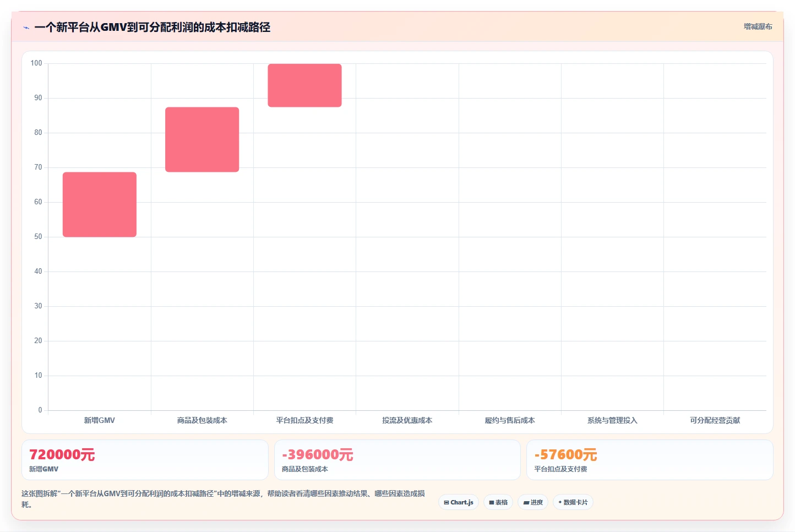This screenshot has width=795, height=532.
Task: Click the lightning icon beside the title
Action: (26, 28)
